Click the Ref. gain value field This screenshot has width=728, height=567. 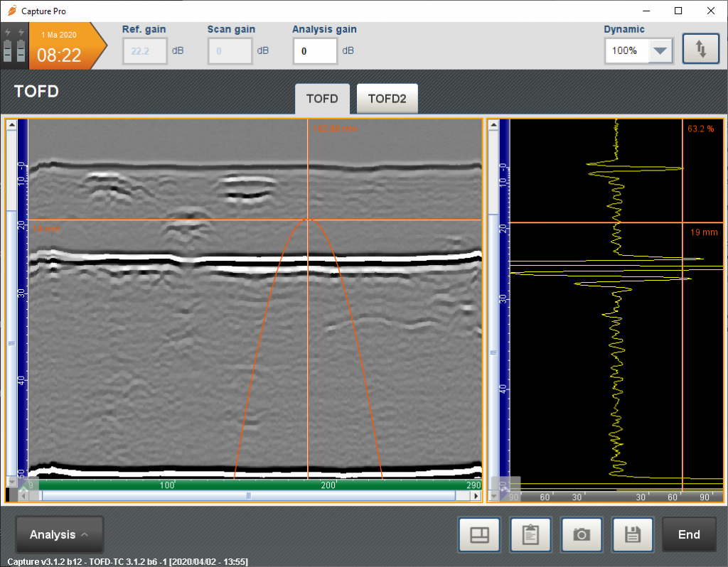click(x=144, y=51)
